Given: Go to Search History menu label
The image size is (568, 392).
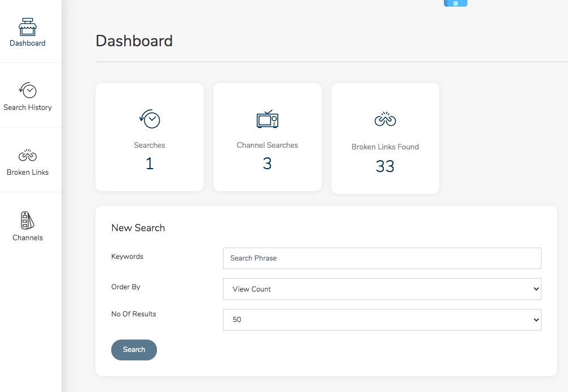Looking at the screenshot, I should coord(28,108).
